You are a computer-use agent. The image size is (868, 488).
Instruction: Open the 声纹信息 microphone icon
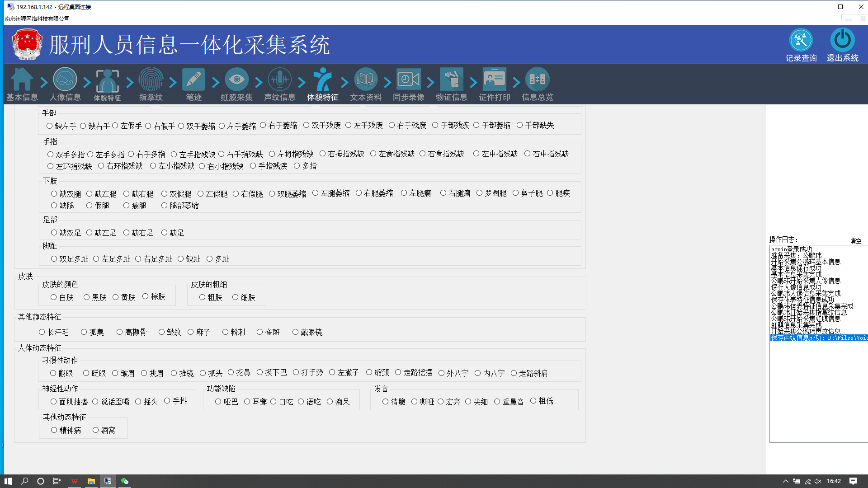[x=279, y=80]
